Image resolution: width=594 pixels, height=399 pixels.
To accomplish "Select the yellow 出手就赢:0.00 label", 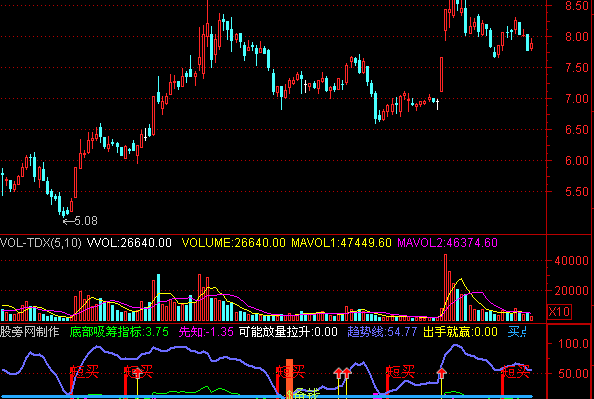I will coord(460,332).
